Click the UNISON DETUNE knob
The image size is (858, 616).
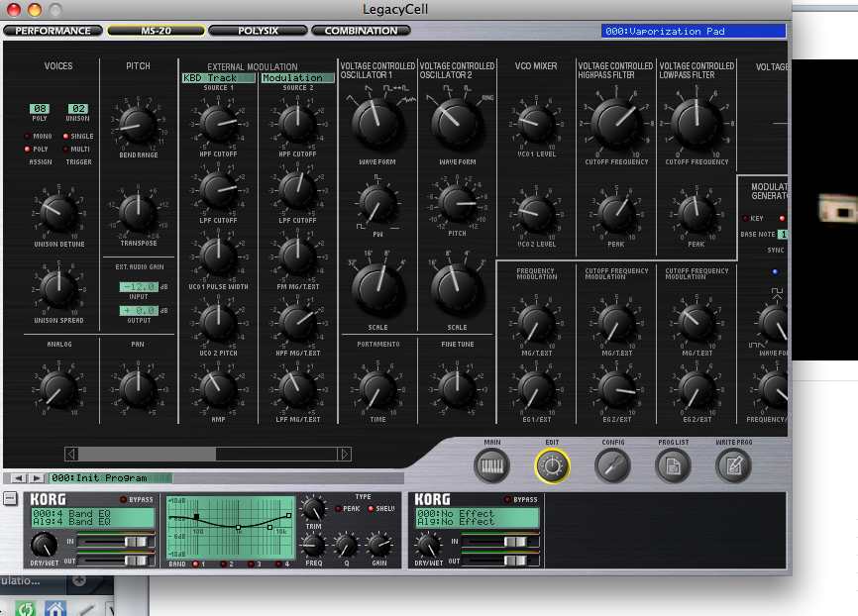pos(58,213)
